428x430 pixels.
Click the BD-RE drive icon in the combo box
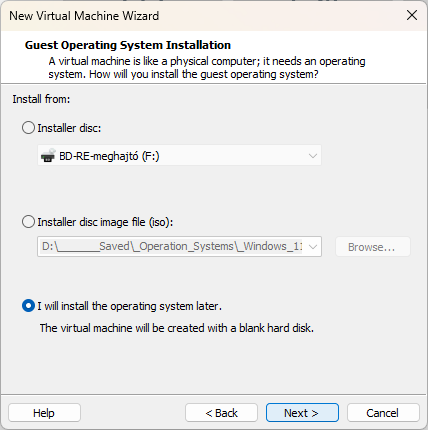[48, 156]
